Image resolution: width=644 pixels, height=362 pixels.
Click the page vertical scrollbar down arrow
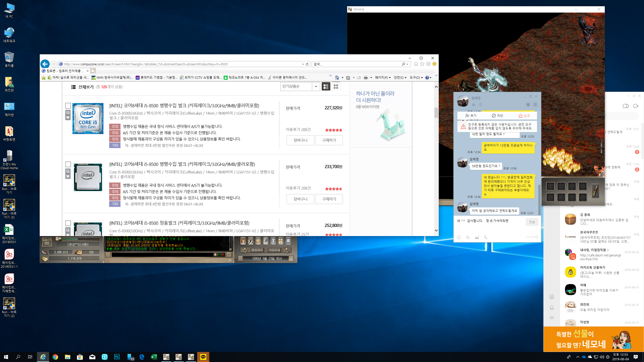(x=436, y=230)
